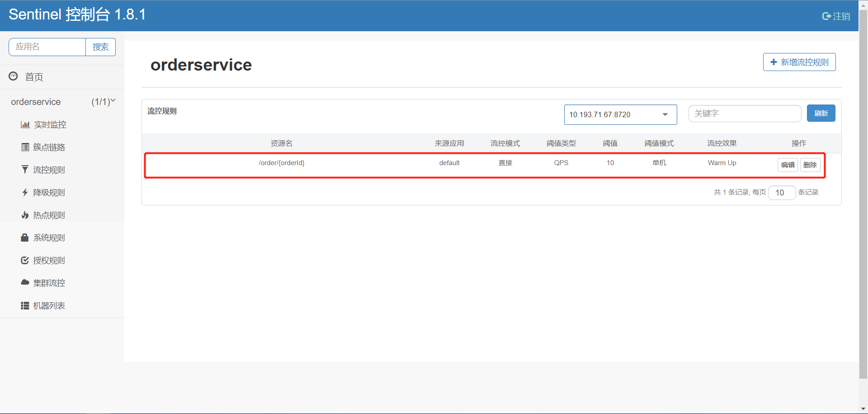
Task: Click the 刷新 refresh button
Action: [x=821, y=113]
